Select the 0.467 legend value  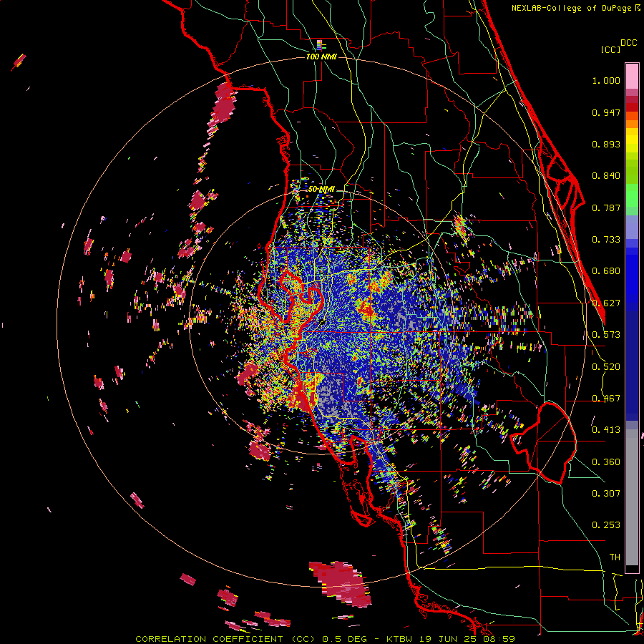[x=606, y=399]
